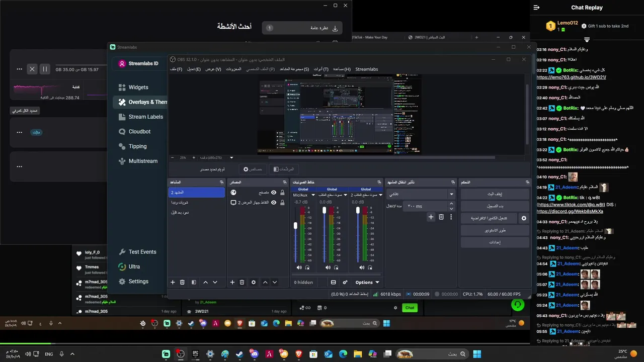The width and height of the screenshot is (644, 362).
Task: Pop out the scenes dock panel
Action: coord(221,182)
